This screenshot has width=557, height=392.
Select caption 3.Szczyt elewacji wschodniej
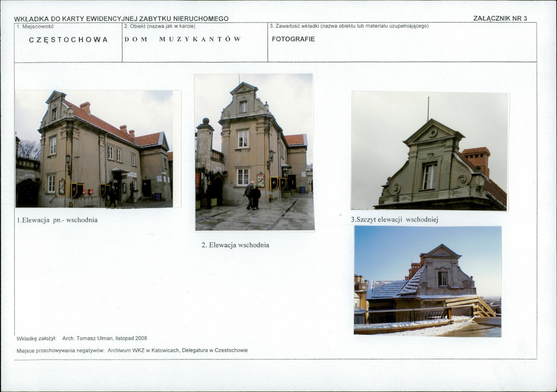396,219
